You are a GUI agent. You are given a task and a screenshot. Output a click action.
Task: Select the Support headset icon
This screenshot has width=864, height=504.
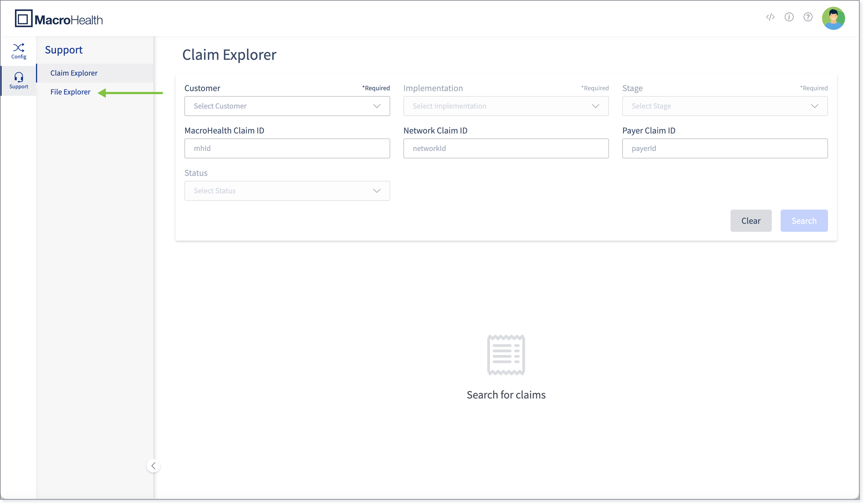point(19,80)
